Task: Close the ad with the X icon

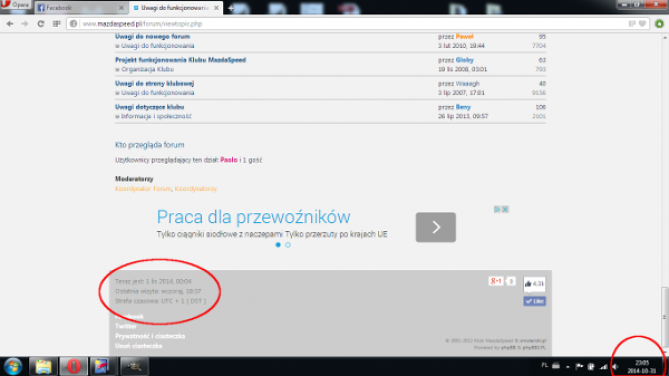Action: [x=505, y=209]
